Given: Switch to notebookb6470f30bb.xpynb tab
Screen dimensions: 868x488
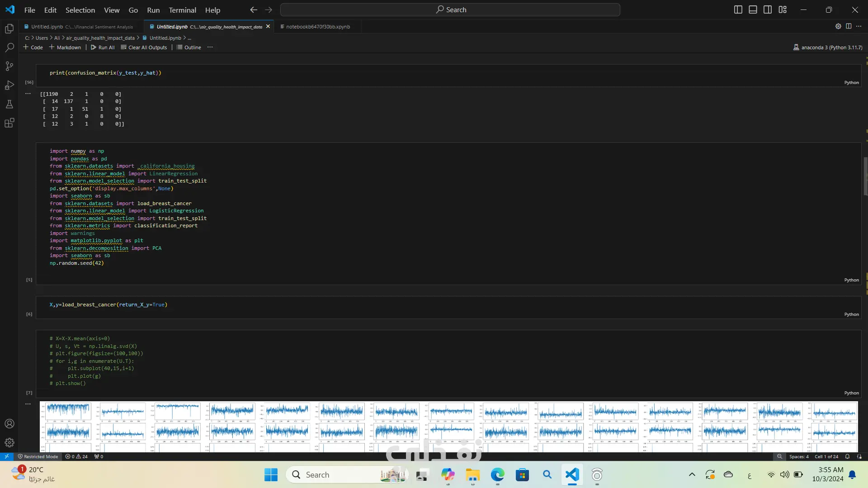Looking at the screenshot, I should [x=317, y=27].
